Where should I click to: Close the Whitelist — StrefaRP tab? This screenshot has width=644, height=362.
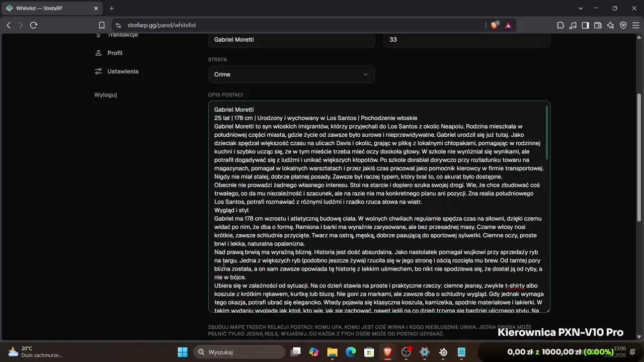point(97,9)
